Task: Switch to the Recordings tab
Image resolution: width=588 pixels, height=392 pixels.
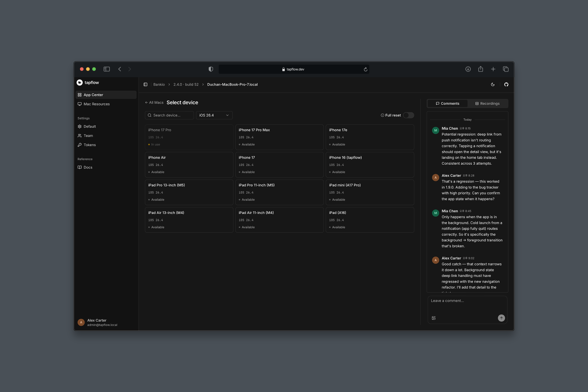Action: pyautogui.click(x=487, y=104)
